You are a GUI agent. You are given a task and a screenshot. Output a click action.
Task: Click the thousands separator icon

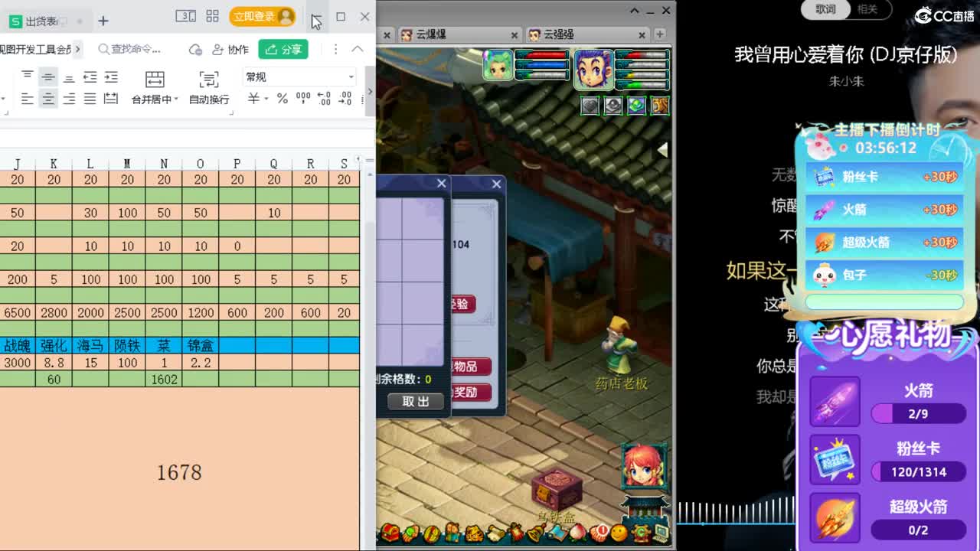pos(303,99)
